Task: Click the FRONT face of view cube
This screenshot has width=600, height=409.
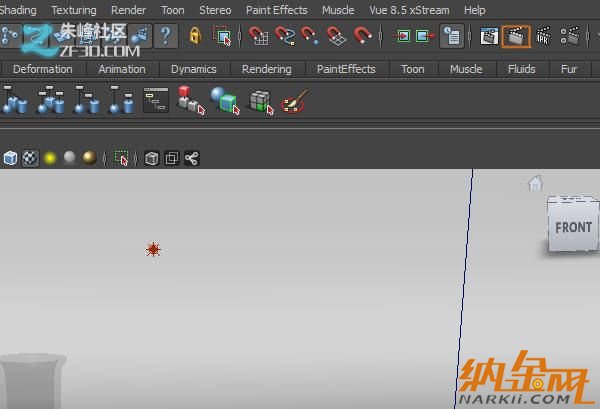Action: point(573,227)
